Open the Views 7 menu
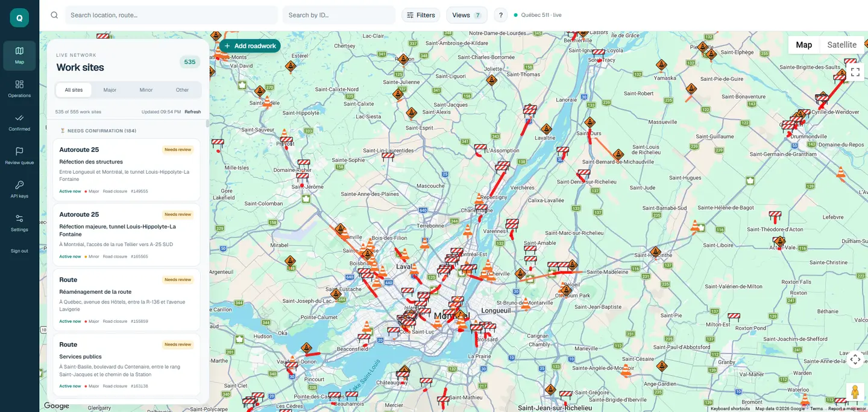The width and height of the screenshot is (868, 412). (x=467, y=15)
